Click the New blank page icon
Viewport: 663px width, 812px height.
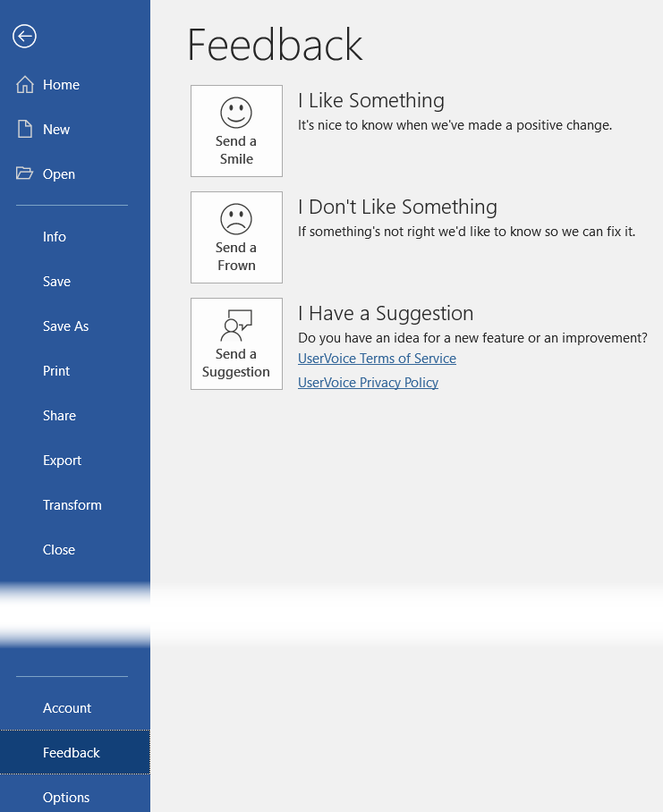(x=25, y=129)
